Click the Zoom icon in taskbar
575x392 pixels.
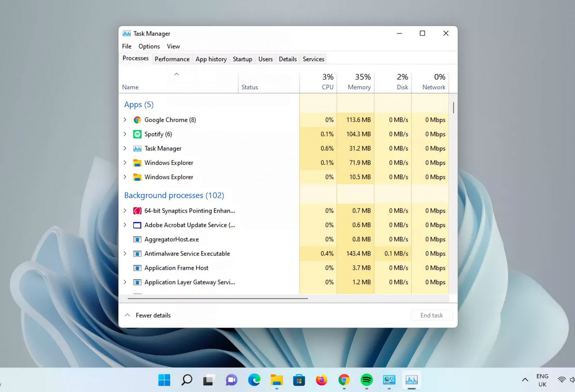pyautogui.click(x=231, y=380)
